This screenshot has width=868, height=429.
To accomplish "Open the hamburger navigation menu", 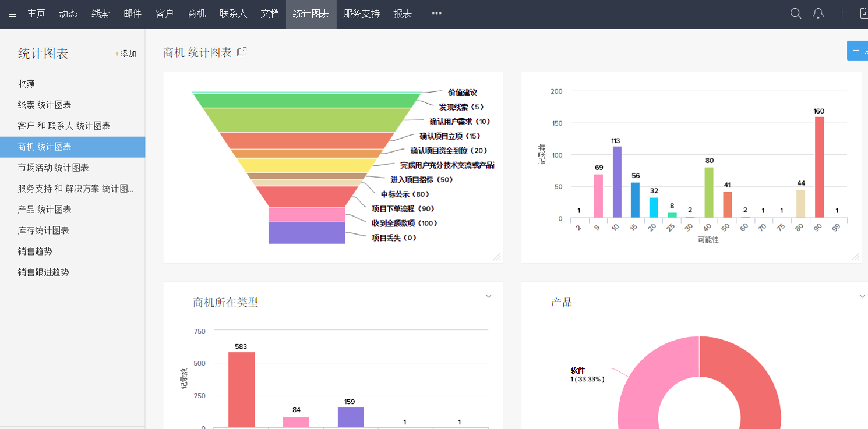I will coord(13,14).
